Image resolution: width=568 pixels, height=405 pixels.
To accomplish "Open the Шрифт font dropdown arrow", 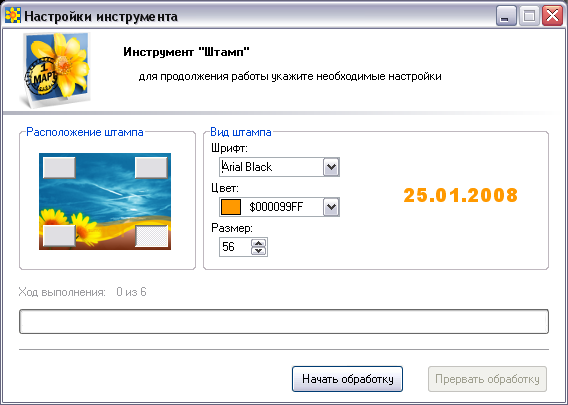I will pos(331,167).
